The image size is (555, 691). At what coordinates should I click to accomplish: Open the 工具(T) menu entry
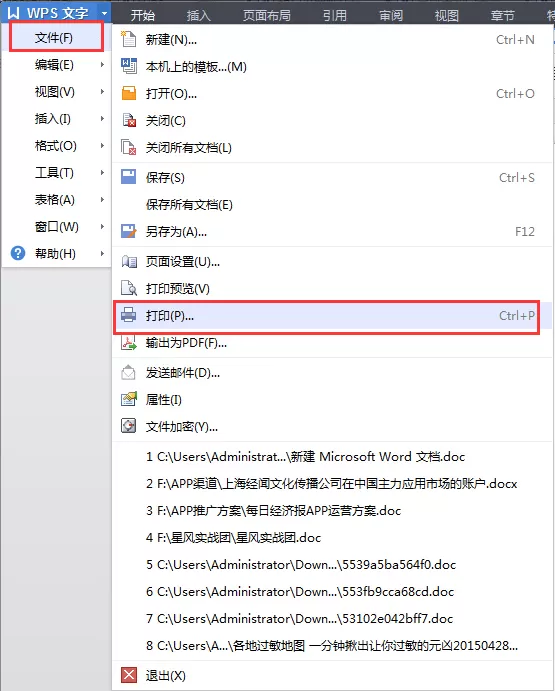[56, 173]
